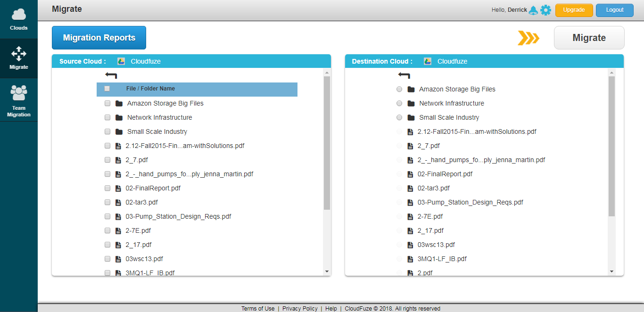The height and width of the screenshot is (312, 644).
Task: Check source 2.12-Fall2015 pdf checkbox
Action: (107, 146)
